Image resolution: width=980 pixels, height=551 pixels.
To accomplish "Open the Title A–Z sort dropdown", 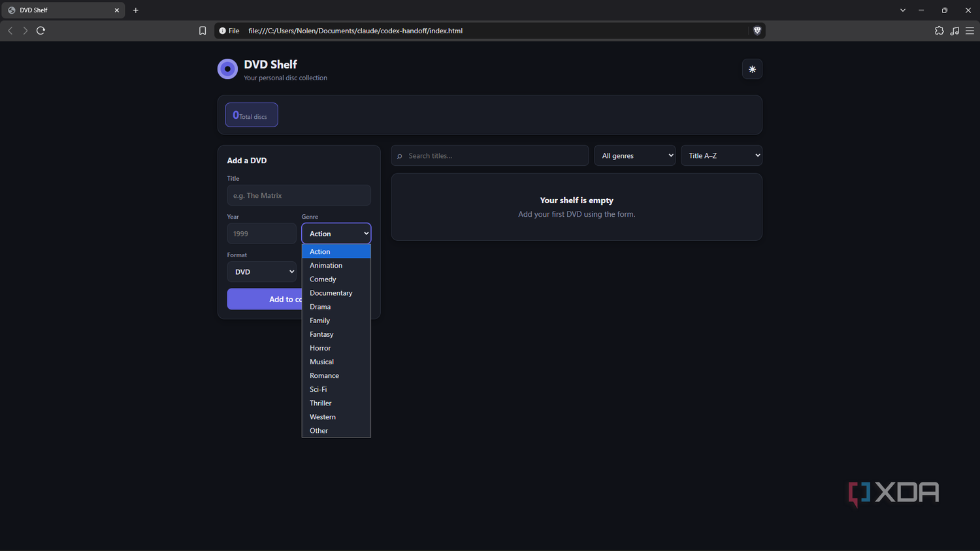I will pos(721,155).
